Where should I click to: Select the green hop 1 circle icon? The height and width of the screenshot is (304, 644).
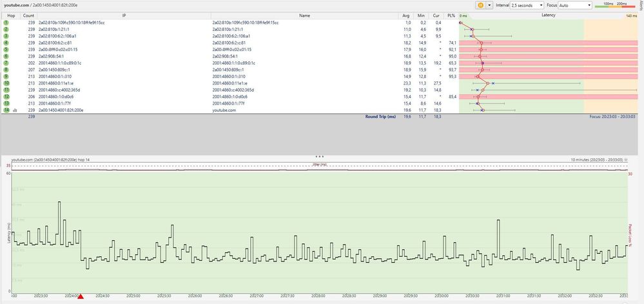[x=6, y=23]
